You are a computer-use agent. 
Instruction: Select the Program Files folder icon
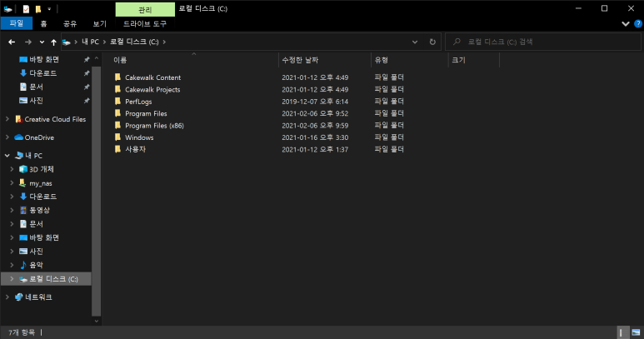(x=117, y=113)
